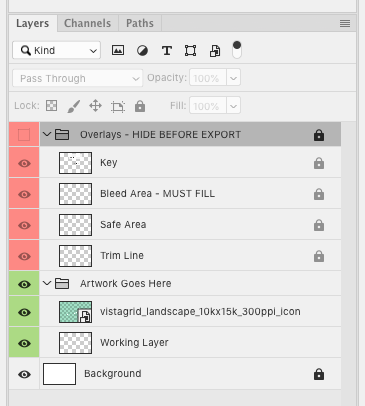Image resolution: width=365 pixels, height=406 pixels.
Task: Switch to the Layers tab
Action: [x=33, y=23]
